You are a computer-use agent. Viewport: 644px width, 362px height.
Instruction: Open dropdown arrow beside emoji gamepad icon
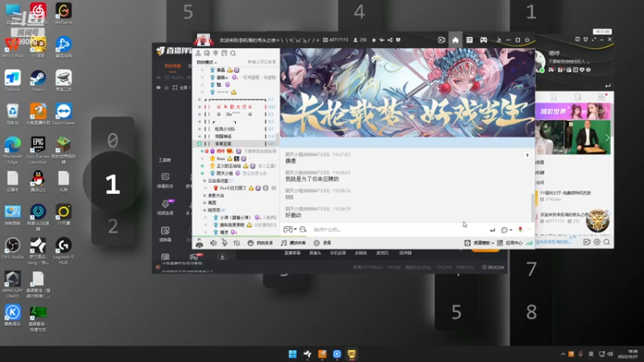point(295,229)
